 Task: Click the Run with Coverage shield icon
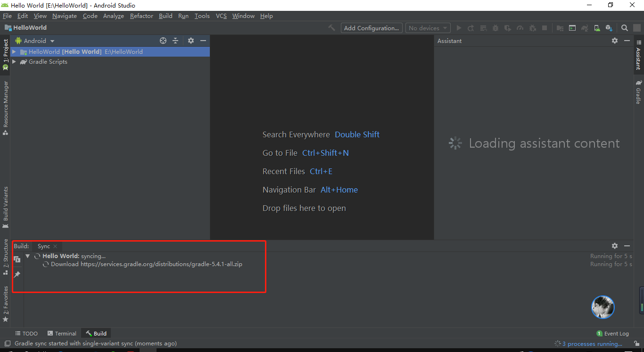[x=507, y=28]
